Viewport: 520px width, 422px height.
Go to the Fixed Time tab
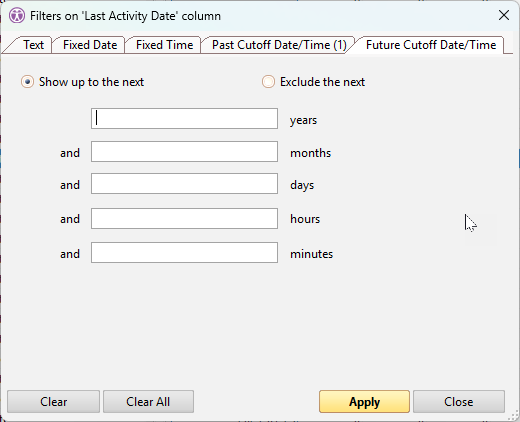164,45
